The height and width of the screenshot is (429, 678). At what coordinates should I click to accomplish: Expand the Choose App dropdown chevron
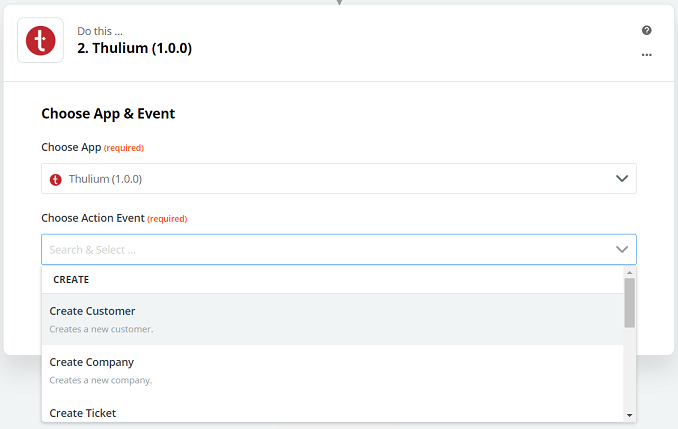622,178
